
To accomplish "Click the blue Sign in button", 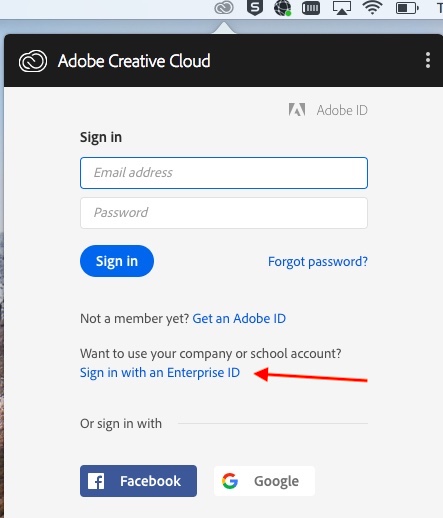I will [117, 261].
